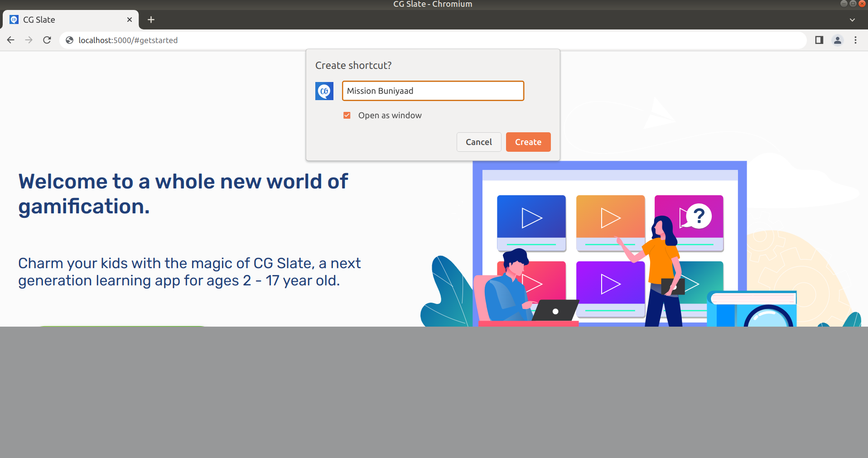
Task: Maximize the Chromium window
Action: pos(853,4)
